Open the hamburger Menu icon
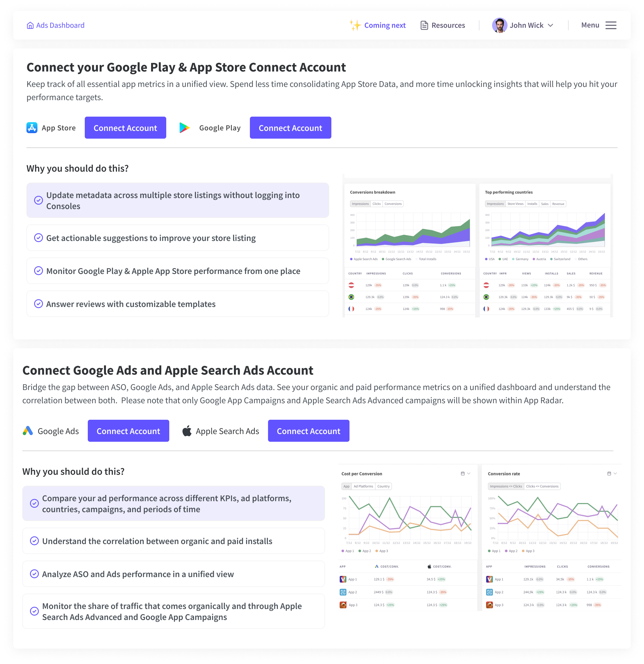 pos(611,25)
